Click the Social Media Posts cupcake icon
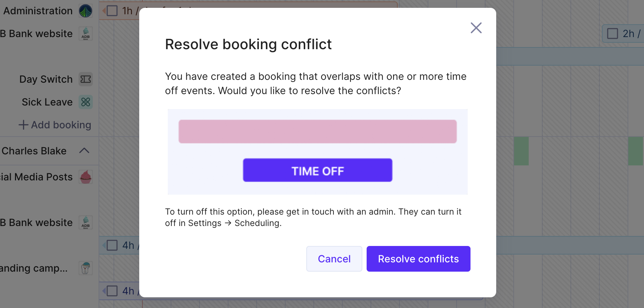 point(86,177)
